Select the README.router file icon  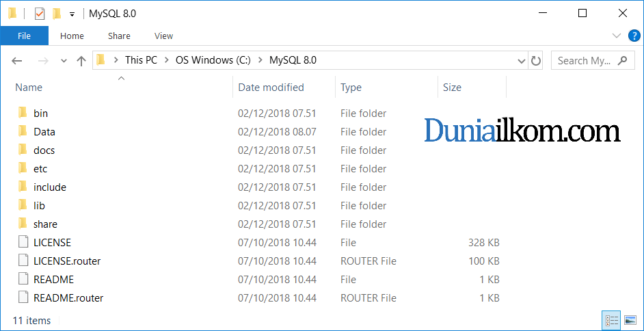23,297
